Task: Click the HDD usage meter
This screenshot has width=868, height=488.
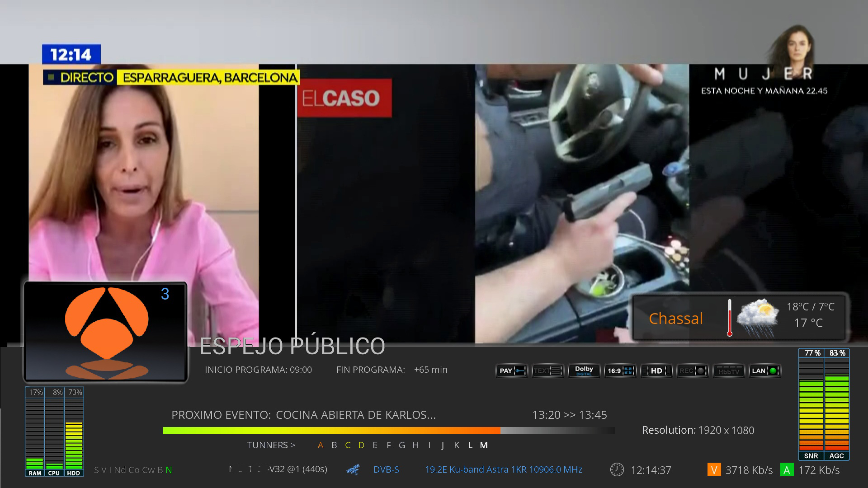Action: [74, 432]
